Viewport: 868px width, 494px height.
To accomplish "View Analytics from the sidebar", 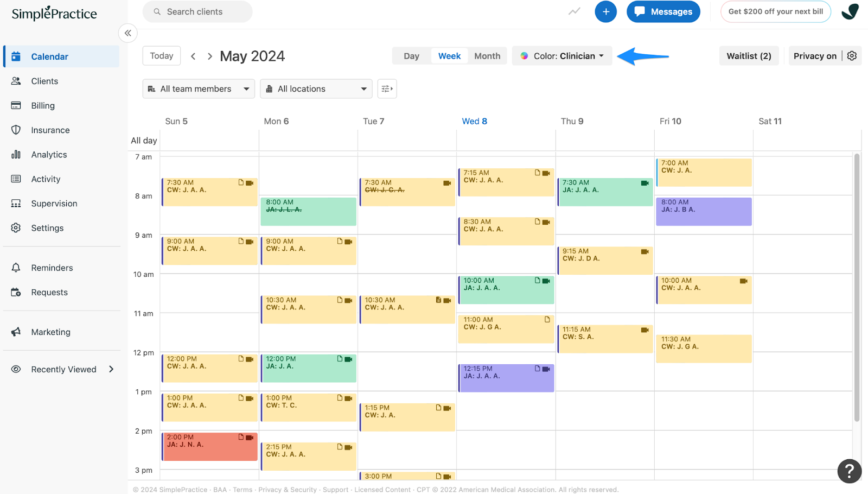I will point(48,154).
